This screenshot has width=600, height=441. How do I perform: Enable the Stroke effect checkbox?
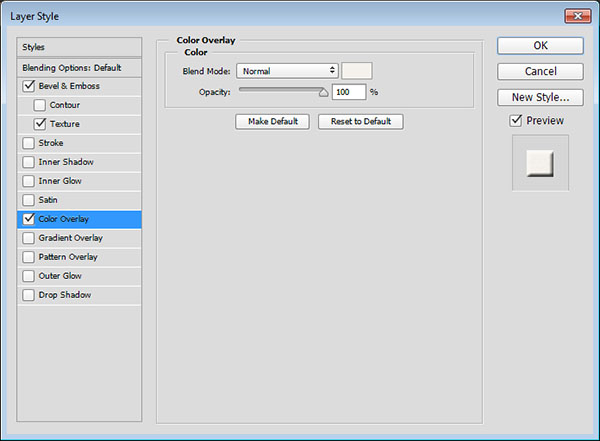click(28, 143)
